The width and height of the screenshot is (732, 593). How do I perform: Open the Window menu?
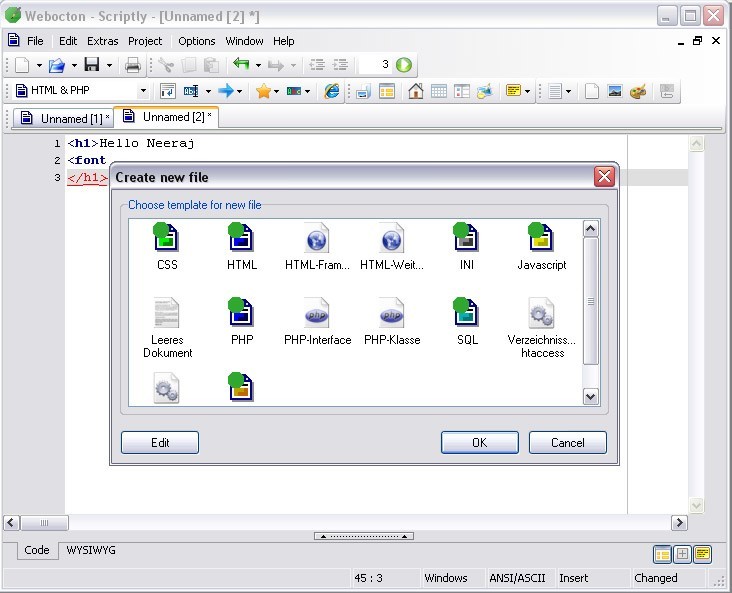pyautogui.click(x=244, y=41)
